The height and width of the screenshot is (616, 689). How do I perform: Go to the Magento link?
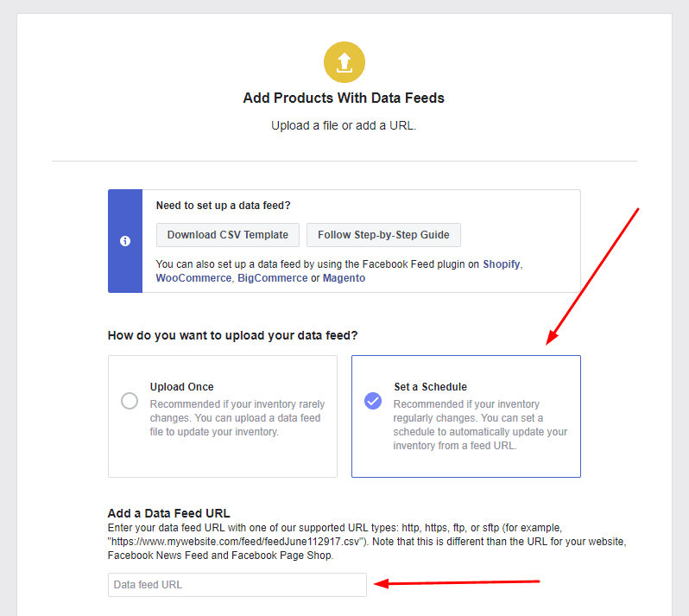(344, 278)
